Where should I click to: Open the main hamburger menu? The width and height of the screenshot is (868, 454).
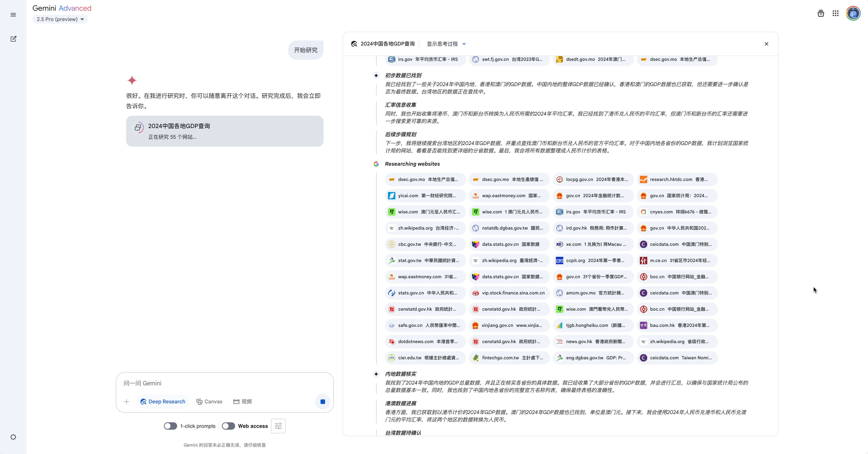13,15
